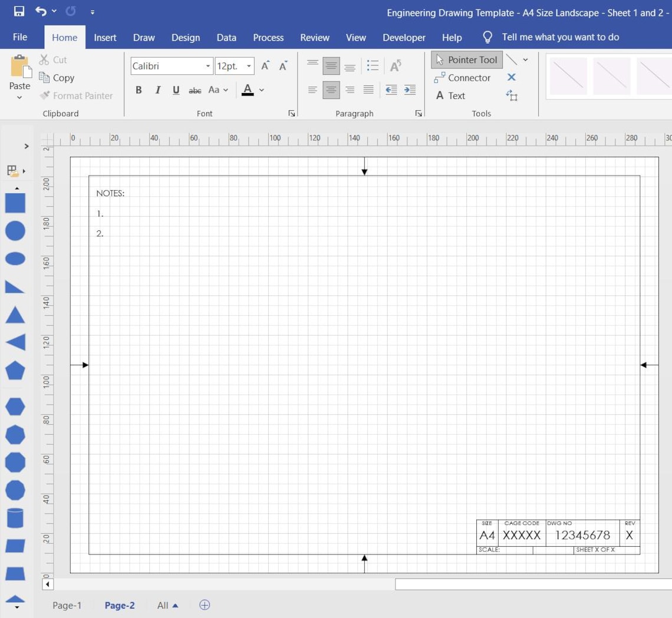Switch to the Page-1 sheet tab
The image size is (672, 618).
67,605
